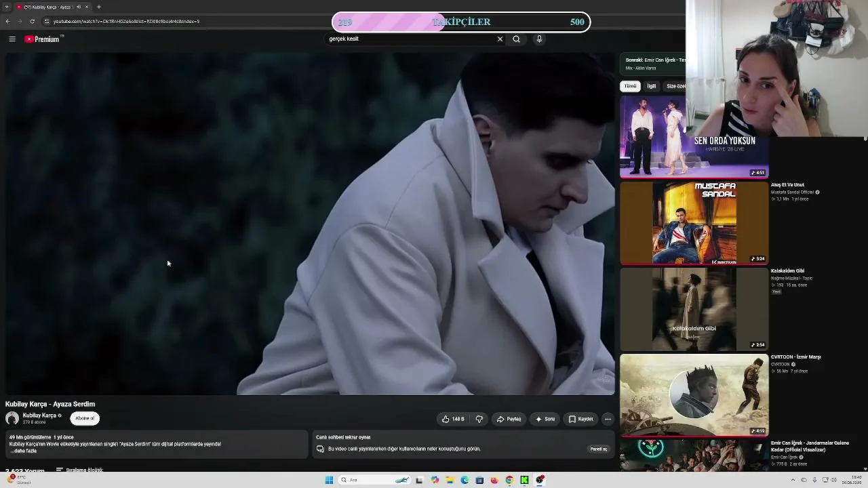Open the browser tab search dropdown
The image size is (868, 488).
[6, 7]
